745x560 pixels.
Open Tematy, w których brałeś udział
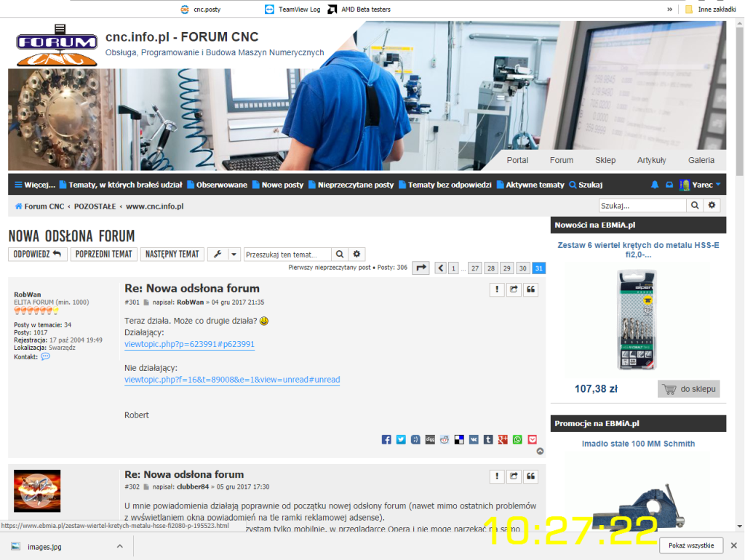click(x=121, y=185)
